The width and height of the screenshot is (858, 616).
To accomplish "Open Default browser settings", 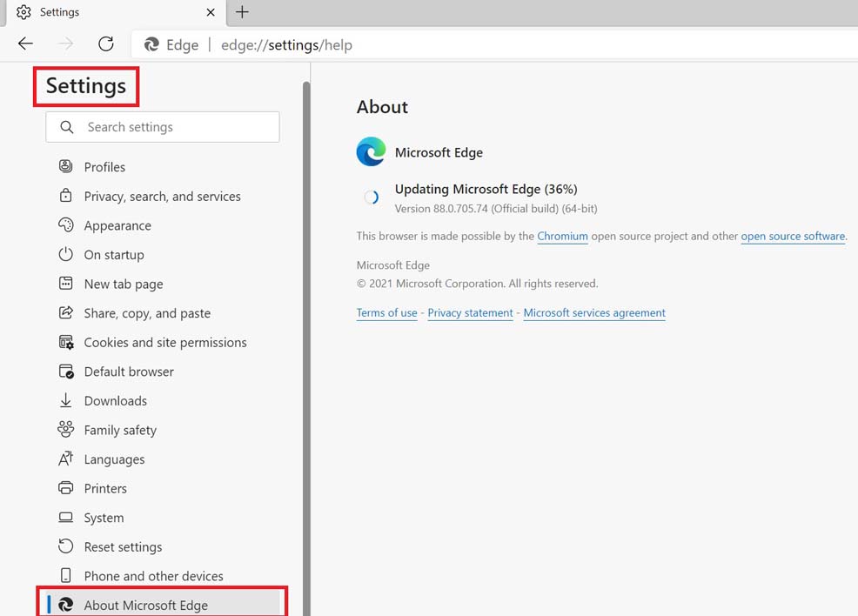I will [x=128, y=372].
